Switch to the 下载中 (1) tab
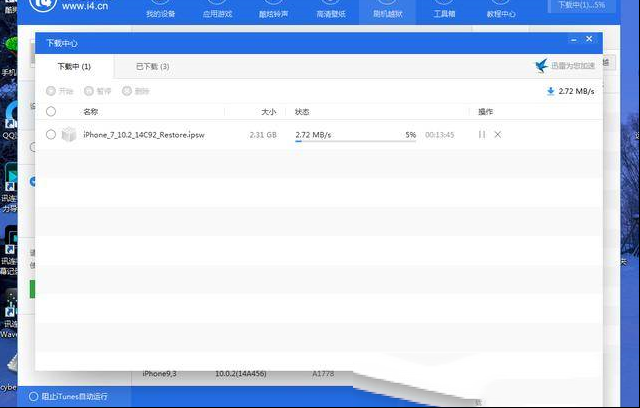 pyautogui.click(x=74, y=67)
